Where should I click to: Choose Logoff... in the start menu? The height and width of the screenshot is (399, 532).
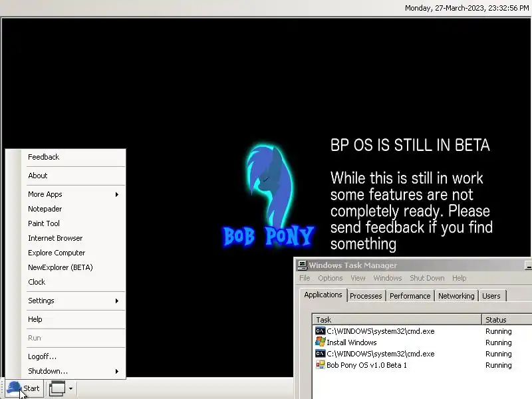click(74, 356)
